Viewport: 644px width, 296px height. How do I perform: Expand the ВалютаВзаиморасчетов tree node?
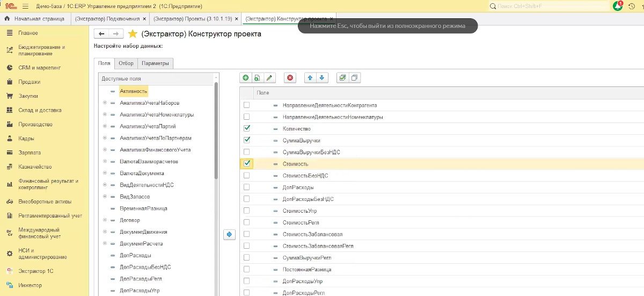click(104, 161)
